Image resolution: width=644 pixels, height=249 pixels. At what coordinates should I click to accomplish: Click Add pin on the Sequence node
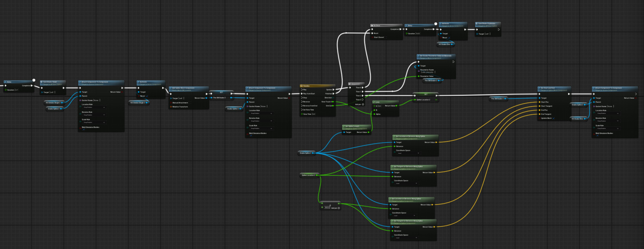tap(359, 105)
